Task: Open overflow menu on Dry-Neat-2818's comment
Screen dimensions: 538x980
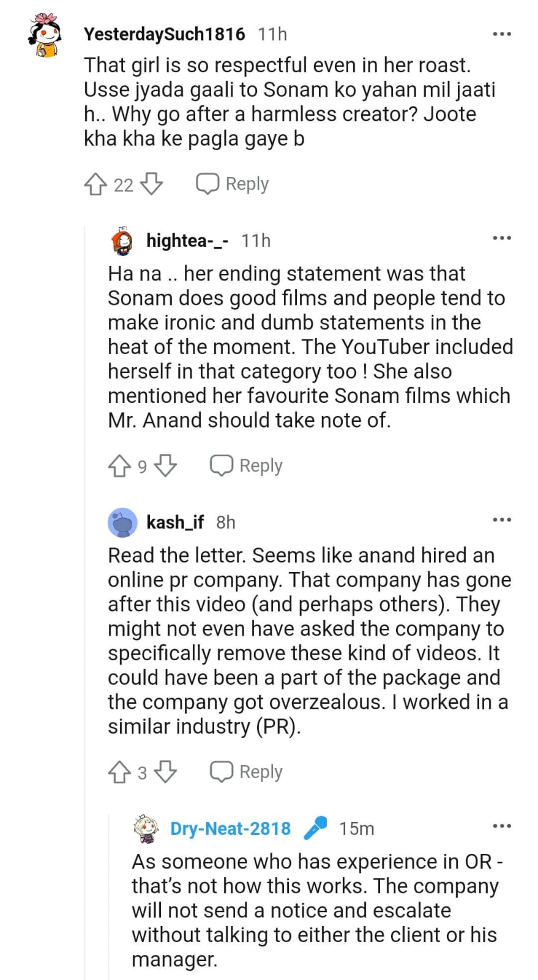Action: (502, 826)
